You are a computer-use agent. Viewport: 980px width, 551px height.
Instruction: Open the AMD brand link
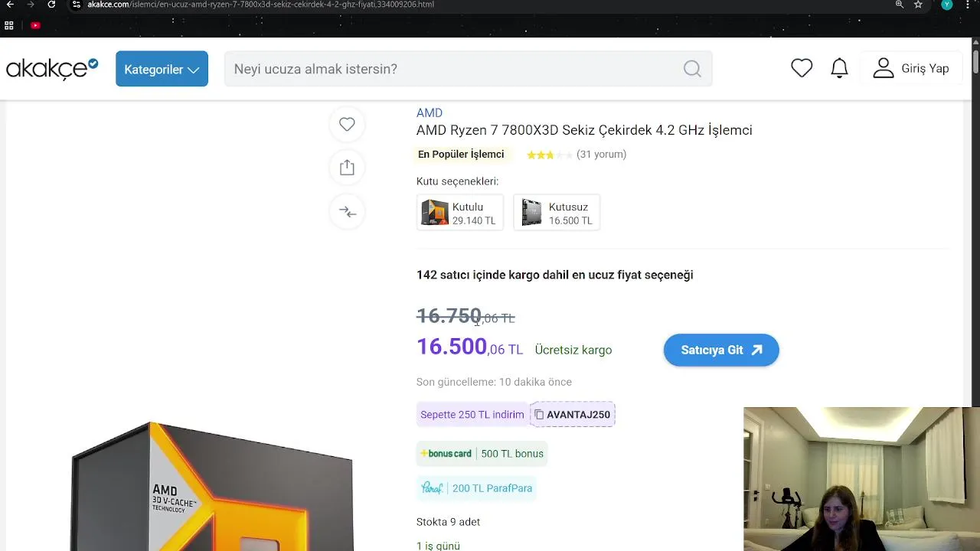point(430,112)
